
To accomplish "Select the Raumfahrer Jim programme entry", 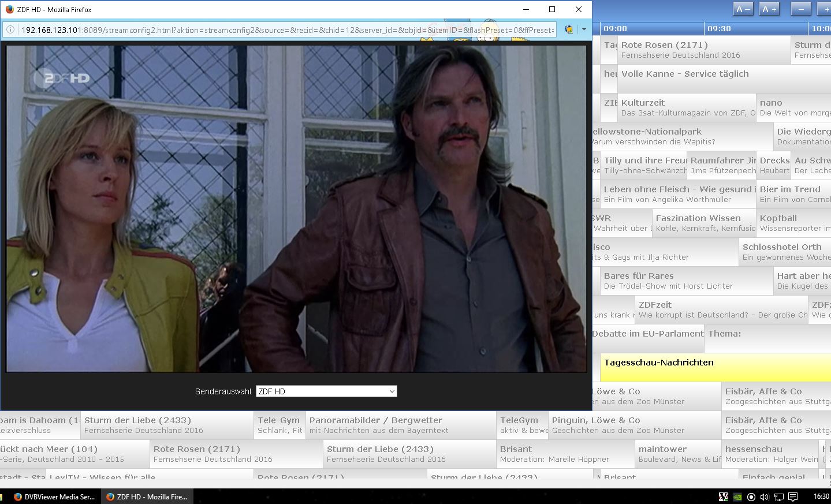I will (x=721, y=165).
